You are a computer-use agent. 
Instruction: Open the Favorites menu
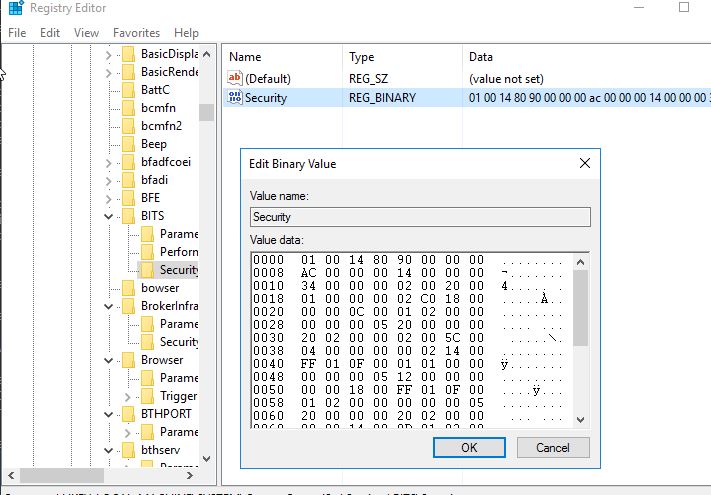(x=135, y=33)
